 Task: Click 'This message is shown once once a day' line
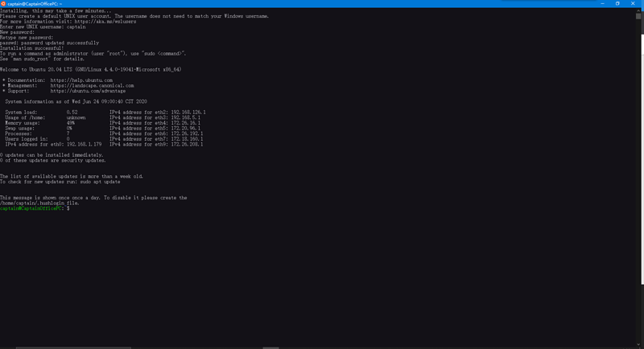[93, 198]
